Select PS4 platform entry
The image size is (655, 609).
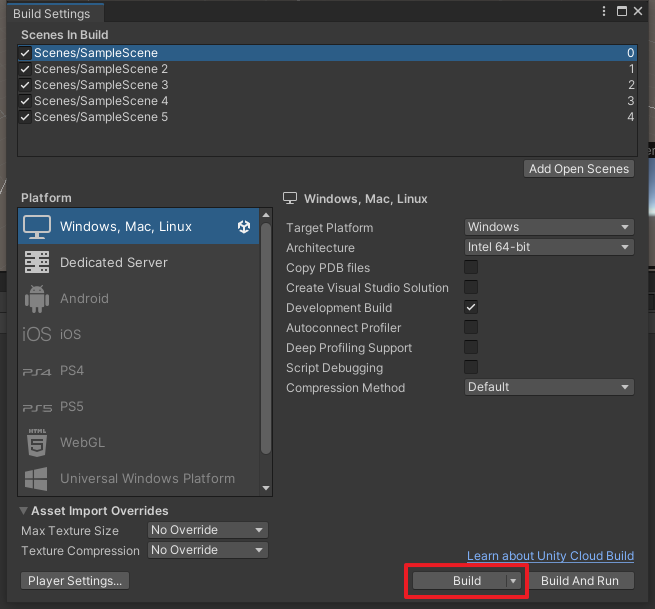(x=139, y=370)
